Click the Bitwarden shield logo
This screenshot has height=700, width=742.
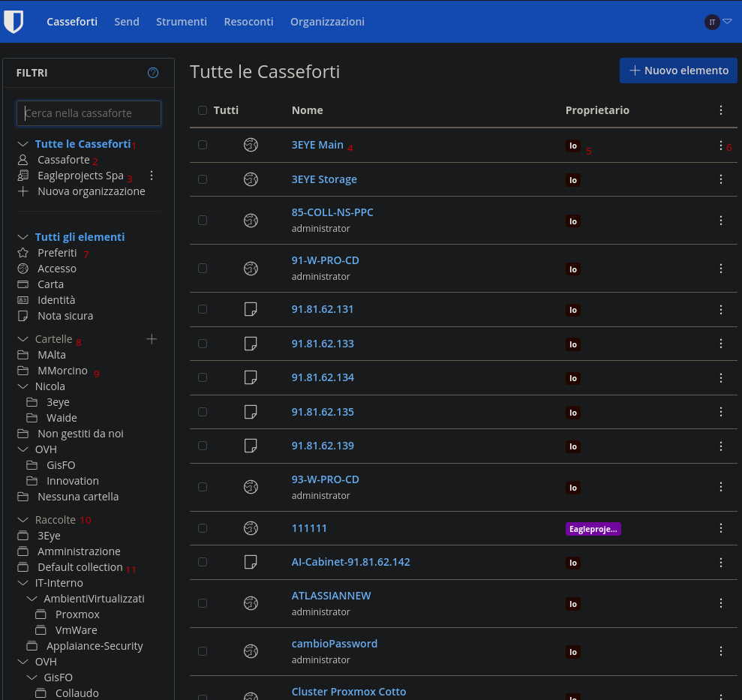click(x=14, y=22)
